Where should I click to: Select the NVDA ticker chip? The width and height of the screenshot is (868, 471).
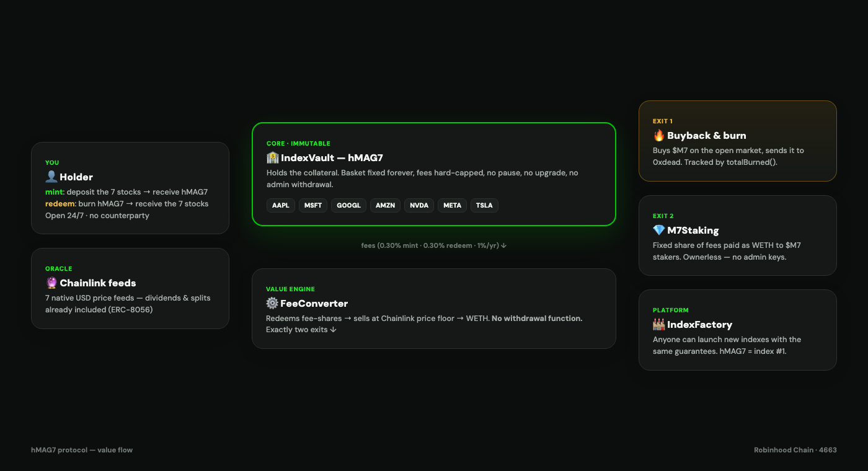point(419,205)
